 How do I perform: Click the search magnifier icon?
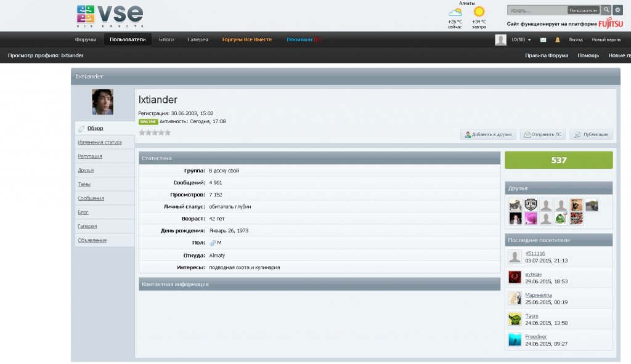click(606, 10)
